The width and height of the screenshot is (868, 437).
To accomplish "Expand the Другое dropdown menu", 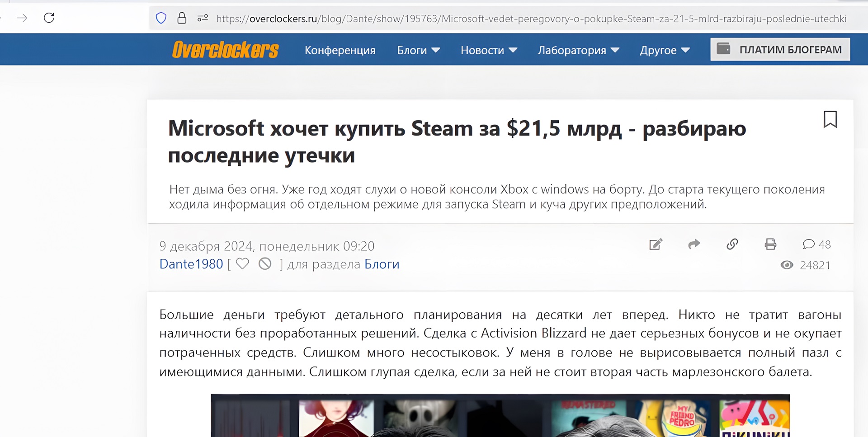I will click(665, 50).
